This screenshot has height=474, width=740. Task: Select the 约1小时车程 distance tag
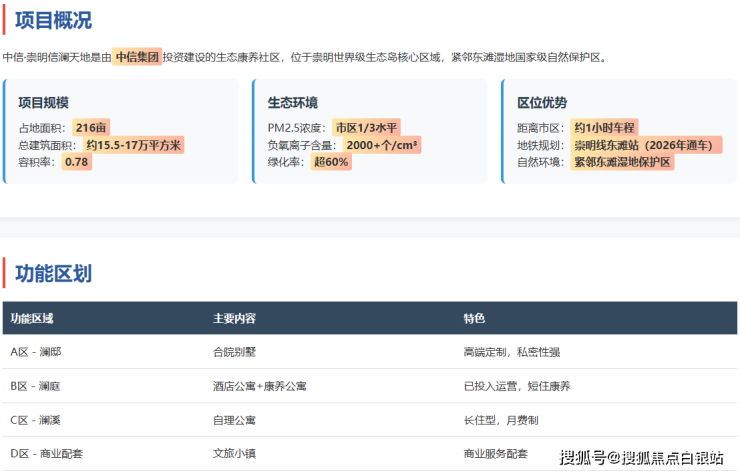coord(604,128)
